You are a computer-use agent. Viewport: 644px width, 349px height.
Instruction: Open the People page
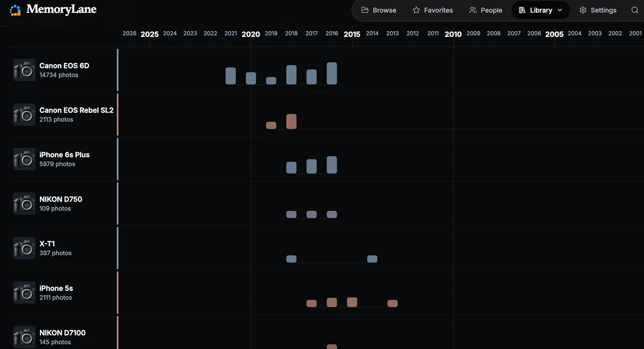click(486, 10)
